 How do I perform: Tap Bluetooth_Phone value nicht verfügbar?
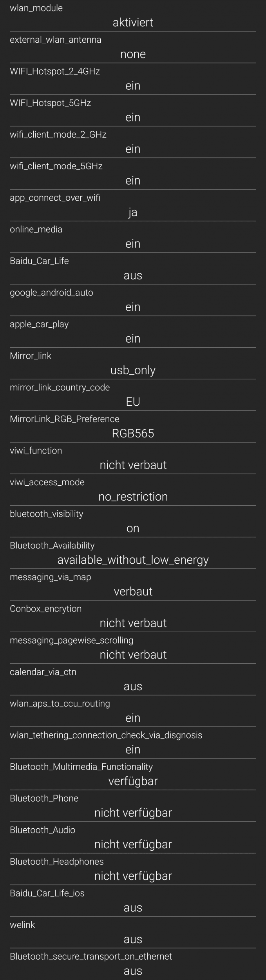pyautogui.click(x=133, y=813)
